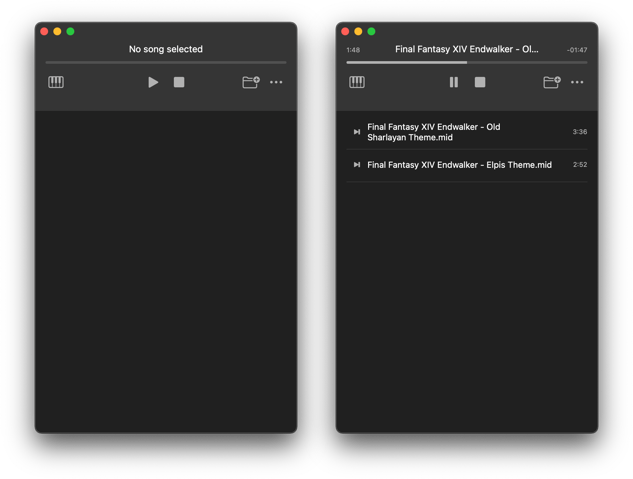This screenshot has width=633, height=479.
Task: Select Elpis Theme.mid in playlist
Action: 467,165
